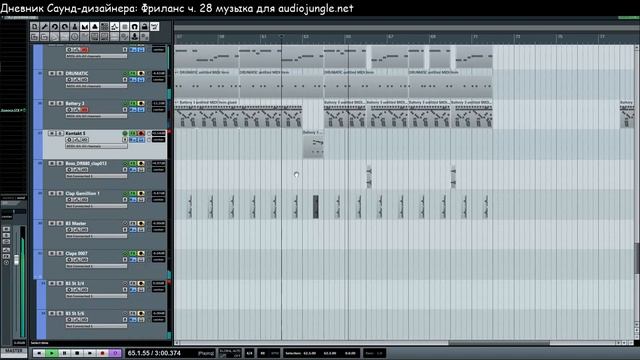Click the go-to-end transport button

tap(90, 353)
